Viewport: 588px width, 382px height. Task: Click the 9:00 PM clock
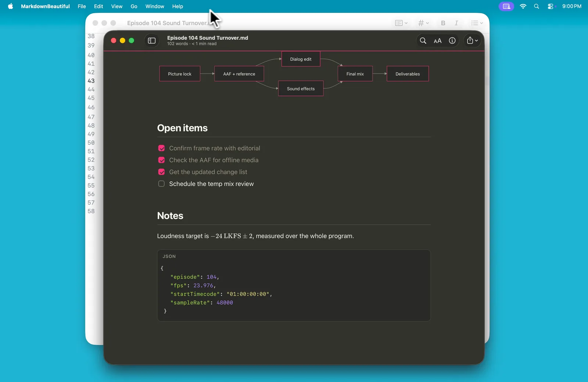(x=572, y=6)
